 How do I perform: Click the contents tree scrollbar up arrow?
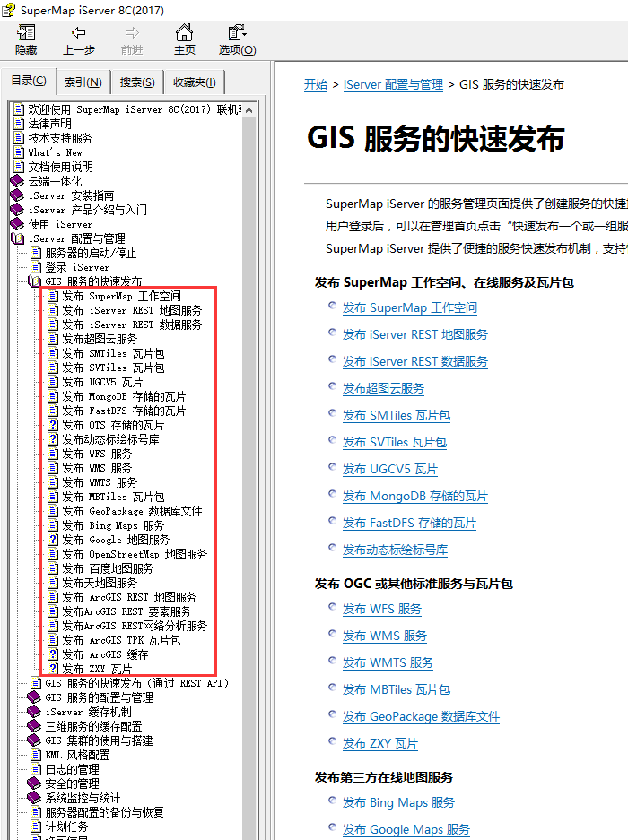pyautogui.click(x=249, y=110)
